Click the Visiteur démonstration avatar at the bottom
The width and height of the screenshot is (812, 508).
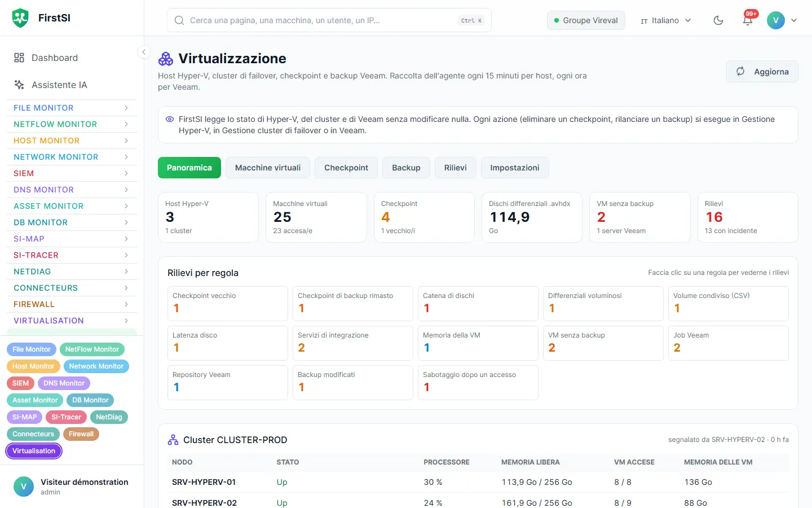click(x=24, y=487)
